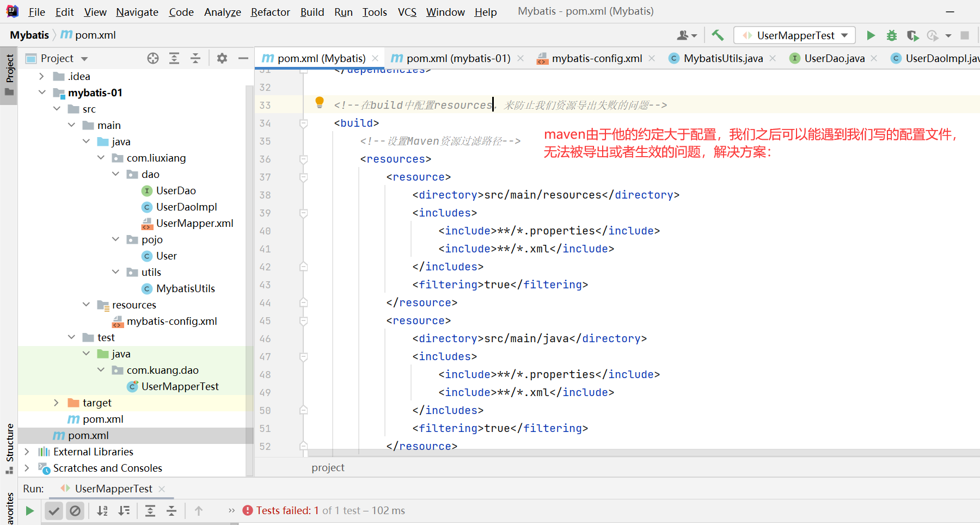Image resolution: width=980 pixels, height=525 pixels.
Task: Toggle show passed tests checkmark button
Action: click(x=54, y=511)
